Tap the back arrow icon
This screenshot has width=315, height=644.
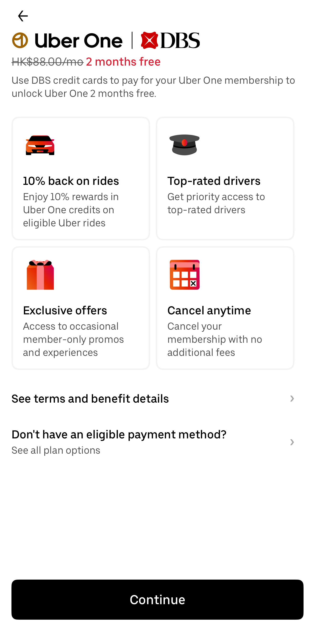23,16
